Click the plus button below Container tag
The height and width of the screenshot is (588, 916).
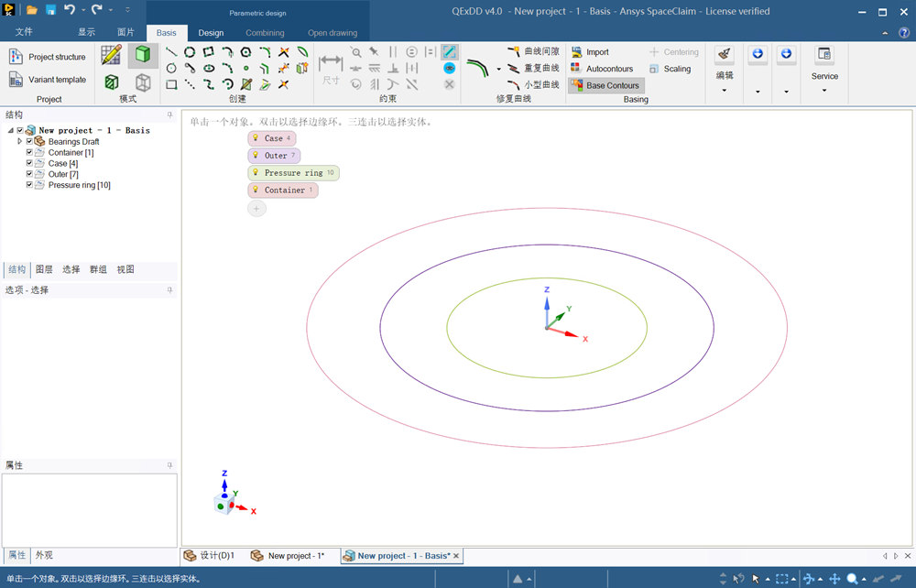(x=256, y=209)
